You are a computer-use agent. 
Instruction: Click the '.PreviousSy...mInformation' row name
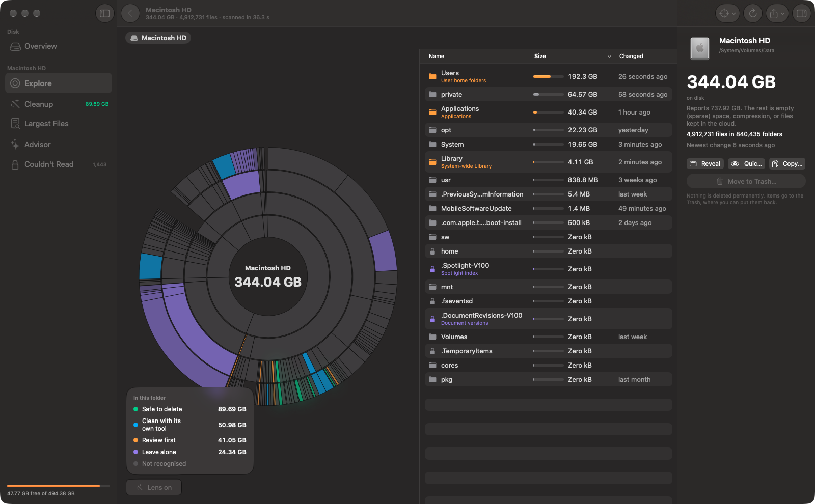tap(482, 194)
